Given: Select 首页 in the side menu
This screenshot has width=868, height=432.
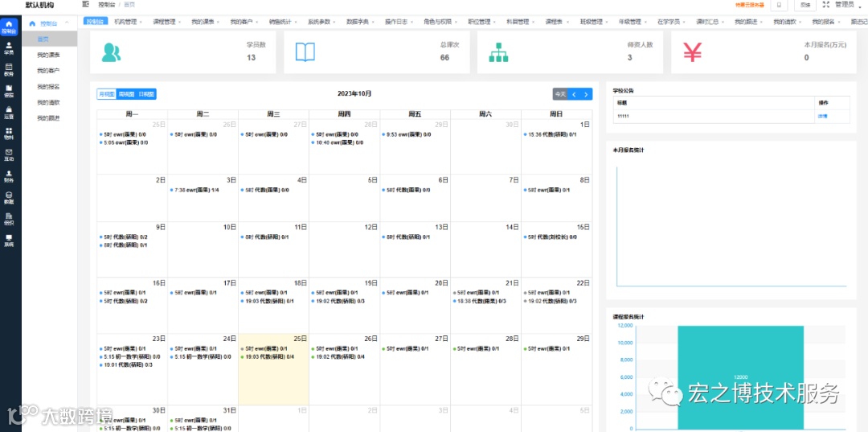Looking at the screenshot, I should [x=50, y=39].
